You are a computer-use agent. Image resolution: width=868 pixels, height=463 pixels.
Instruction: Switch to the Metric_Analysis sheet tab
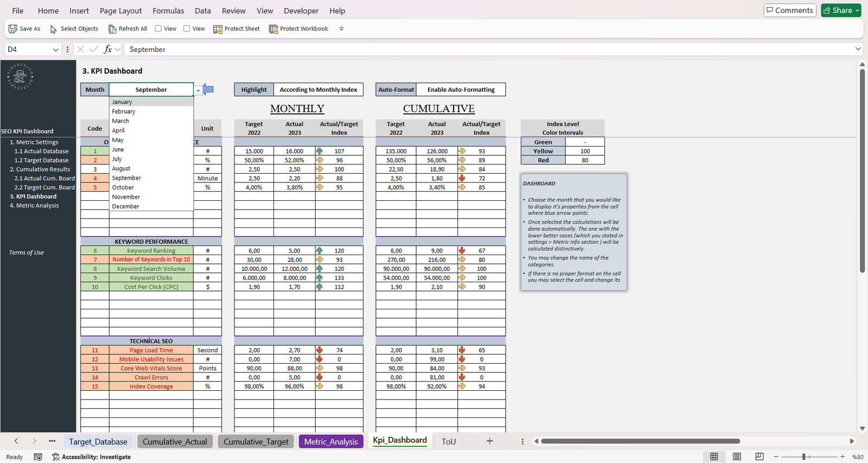click(331, 442)
